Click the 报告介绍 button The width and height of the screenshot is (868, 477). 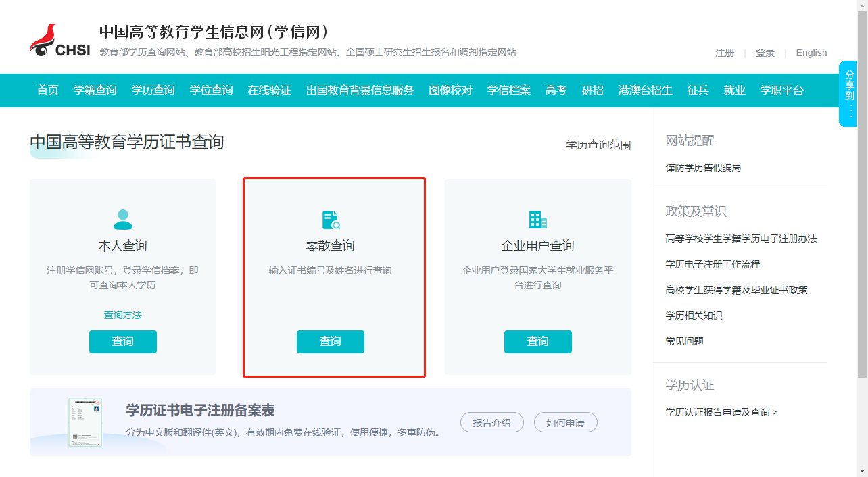tap(492, 423)
